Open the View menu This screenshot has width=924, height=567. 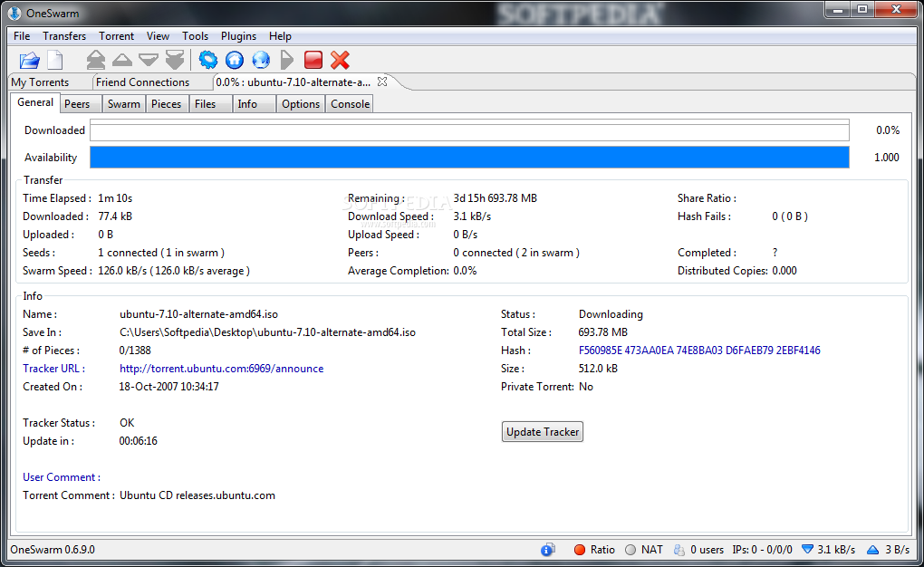click(158, 36)
